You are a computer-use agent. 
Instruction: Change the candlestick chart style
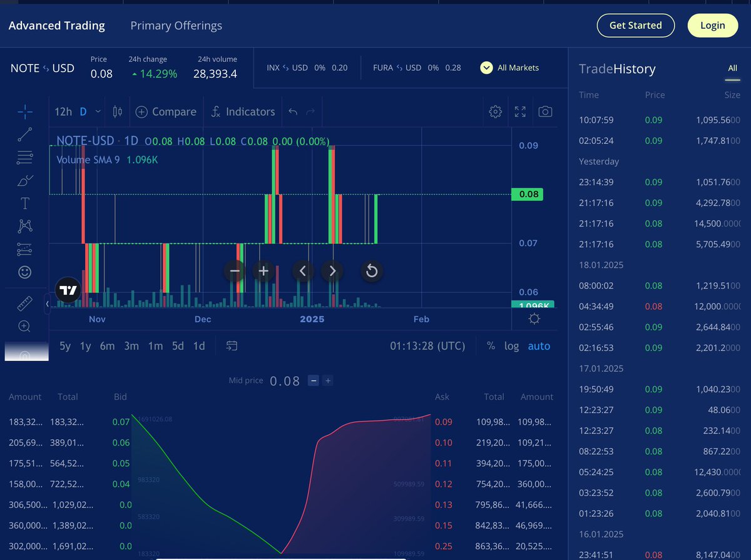[x=117, y=112]
